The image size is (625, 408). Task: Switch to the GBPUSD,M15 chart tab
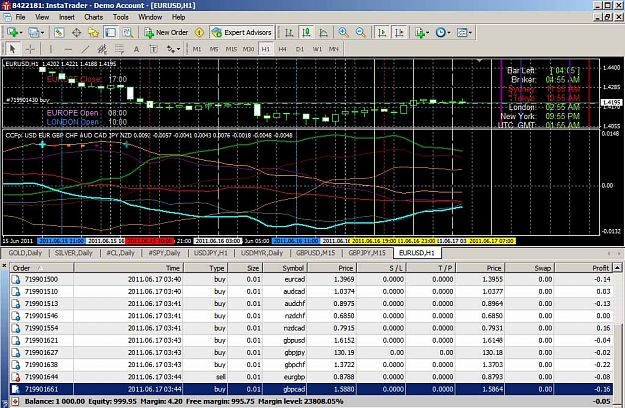tap(315, 253)
